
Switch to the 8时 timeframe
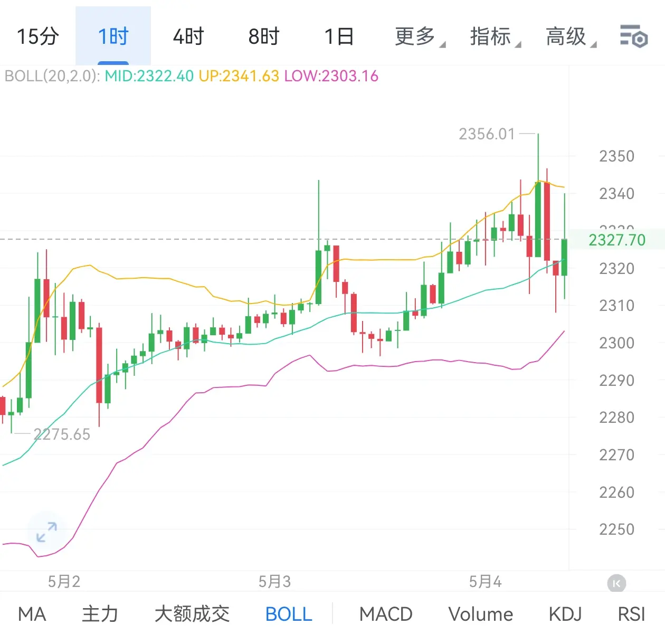[263, 36]
